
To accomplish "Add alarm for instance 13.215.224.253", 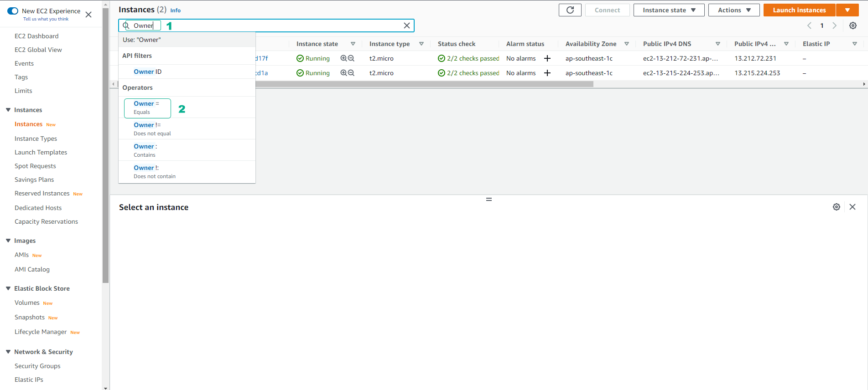I will pos(547,73).
